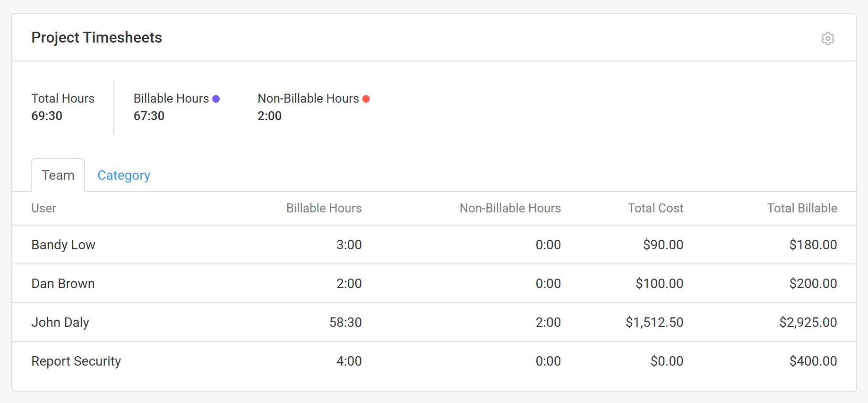Click the purple Billable Hours indicator dot
Viewport: 868px width, 403px height.
tap(216, 98)
